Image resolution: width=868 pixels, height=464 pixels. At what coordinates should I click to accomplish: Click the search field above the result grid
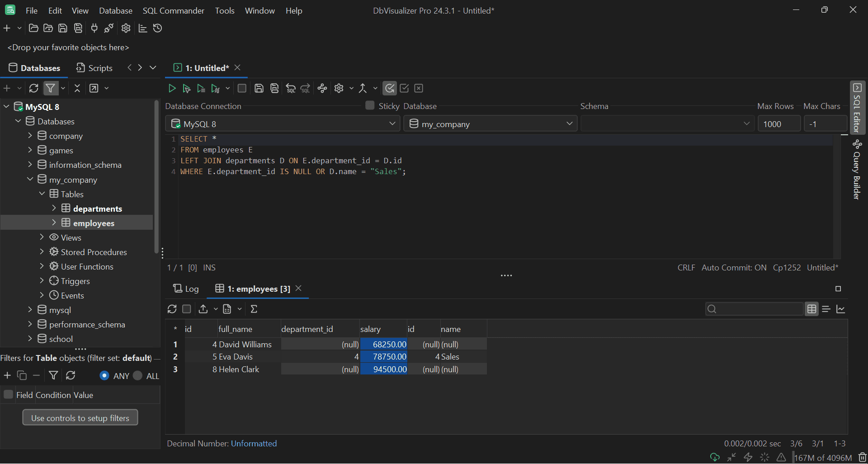coord(754,309)
